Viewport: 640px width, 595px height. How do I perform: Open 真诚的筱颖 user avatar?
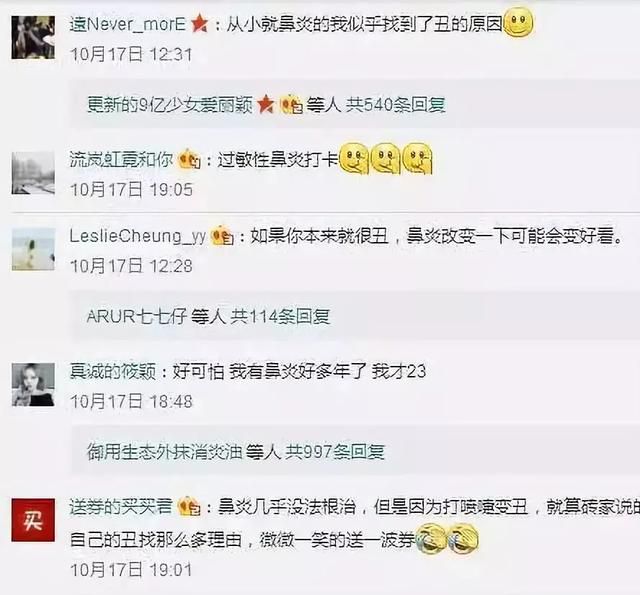click(33, 384)
